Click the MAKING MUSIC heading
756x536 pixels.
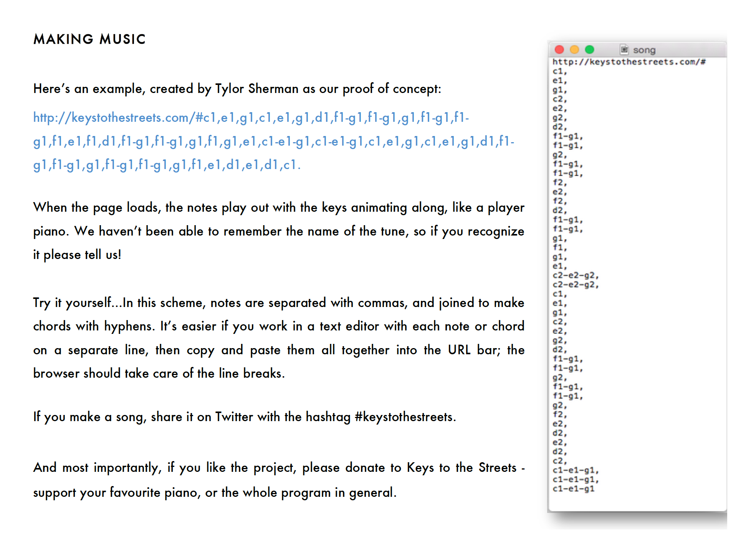(x=89, y=39)
